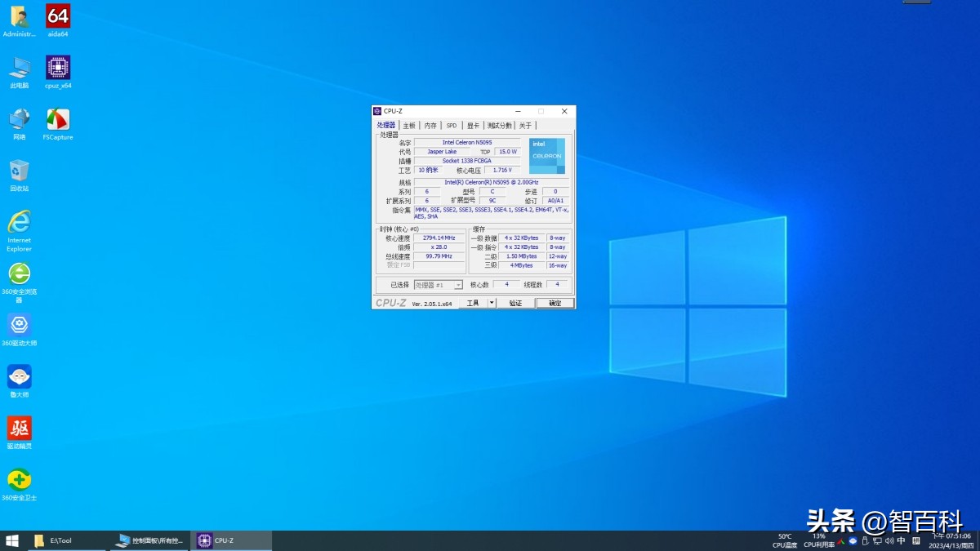
Task: Open 360安全浏览器 browser icon
Action: click(20, 273)
